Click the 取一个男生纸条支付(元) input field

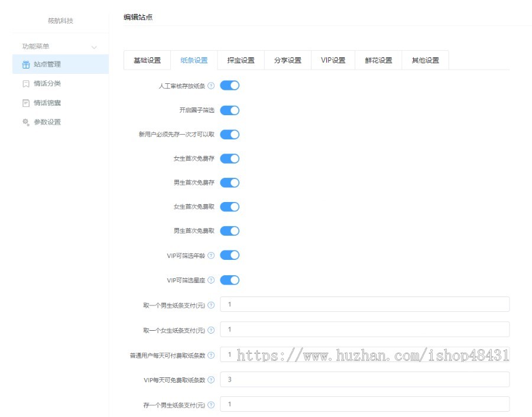[x=365, y=304]
